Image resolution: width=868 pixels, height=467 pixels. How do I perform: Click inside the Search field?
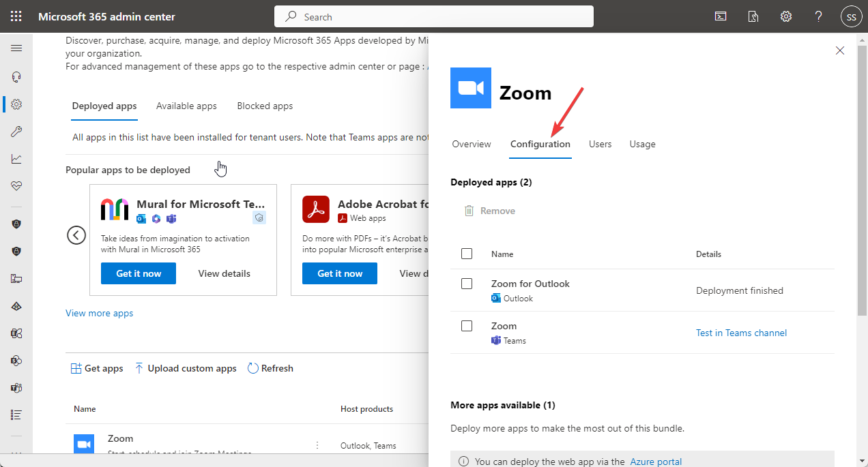tap(434, 16)
